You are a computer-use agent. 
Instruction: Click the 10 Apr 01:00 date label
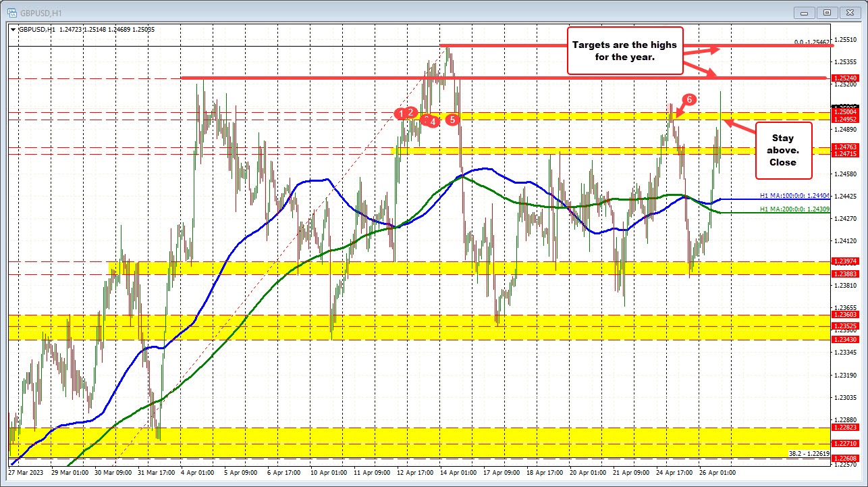[x=328, y=472]
